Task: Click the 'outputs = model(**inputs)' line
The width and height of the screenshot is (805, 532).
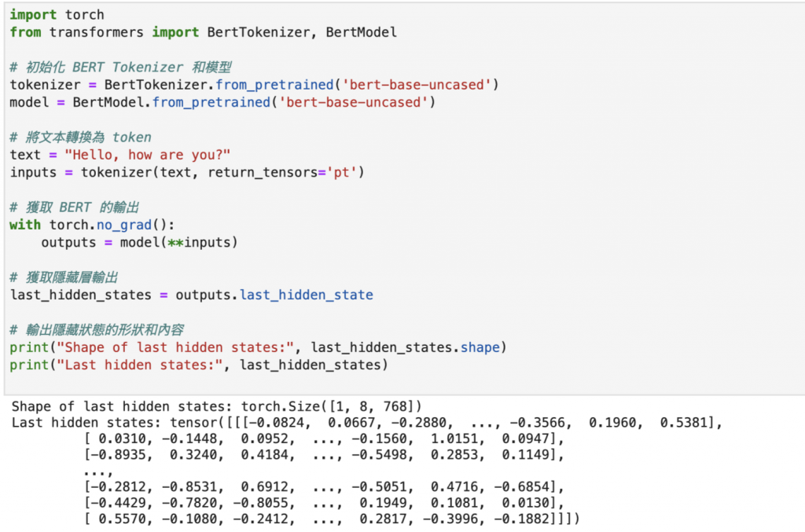Action: [x=140, y=242]
